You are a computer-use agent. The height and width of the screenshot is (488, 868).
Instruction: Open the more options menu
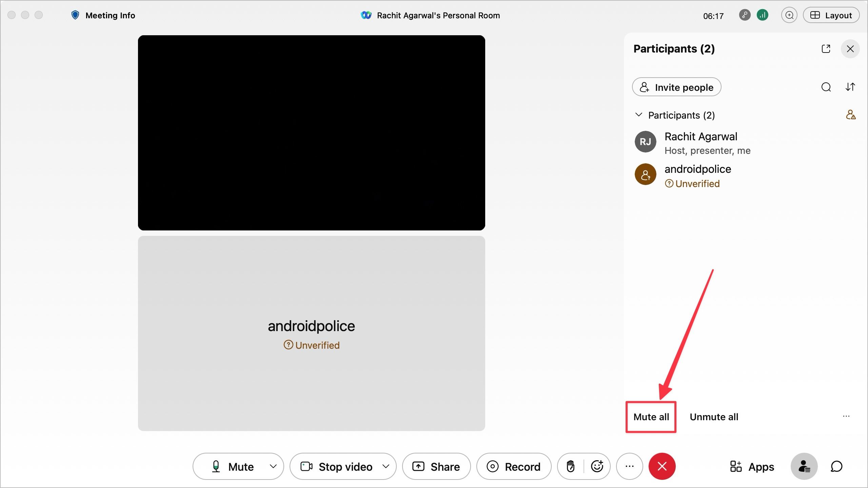[x=629, y=466]
